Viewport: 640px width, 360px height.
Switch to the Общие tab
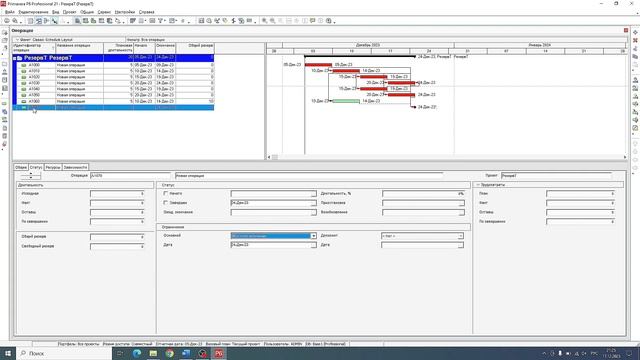21,167
